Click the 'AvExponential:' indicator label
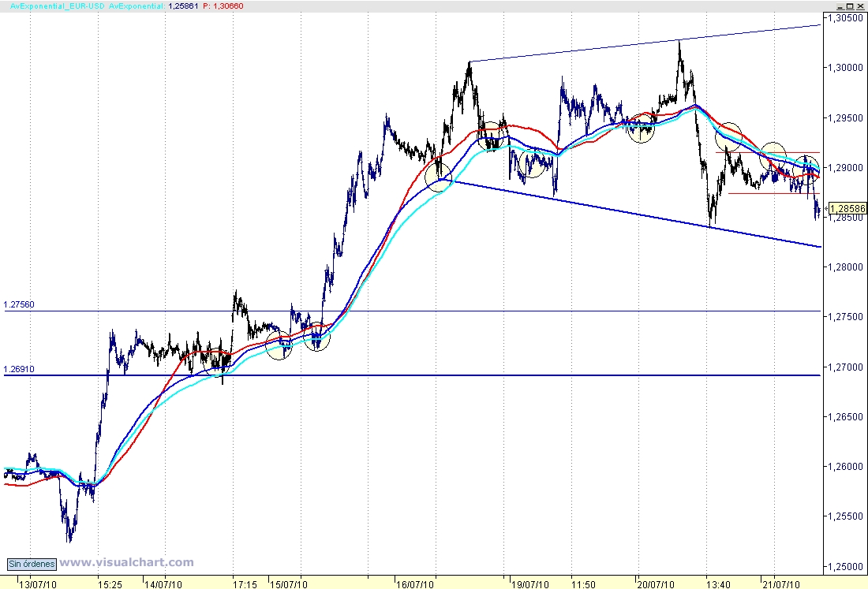This screenshot has width=868, height=589. (x=137, y=6)
